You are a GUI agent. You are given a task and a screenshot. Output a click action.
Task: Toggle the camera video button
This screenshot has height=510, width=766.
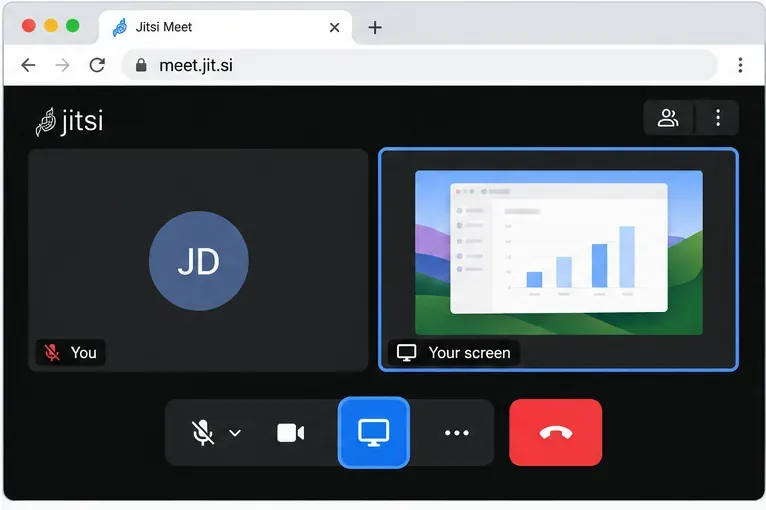pyautogui.click(x=291, y=433)
